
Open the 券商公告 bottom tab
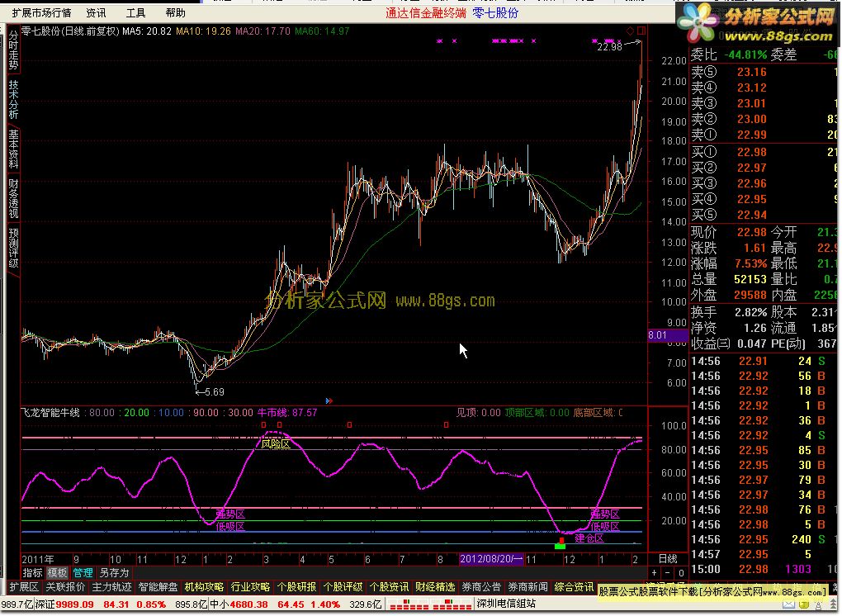point(481,587)
